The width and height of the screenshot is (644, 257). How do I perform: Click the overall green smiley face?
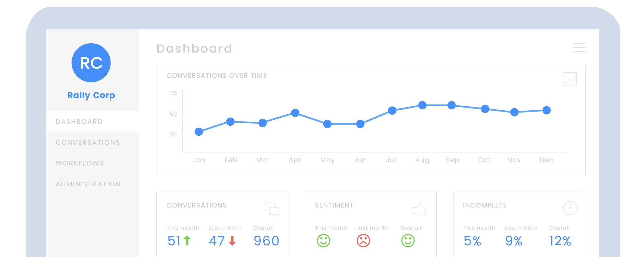[x=408, y=241]
